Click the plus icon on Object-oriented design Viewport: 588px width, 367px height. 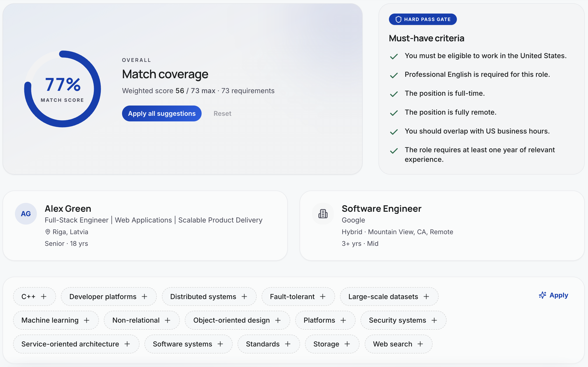[278, 320]
